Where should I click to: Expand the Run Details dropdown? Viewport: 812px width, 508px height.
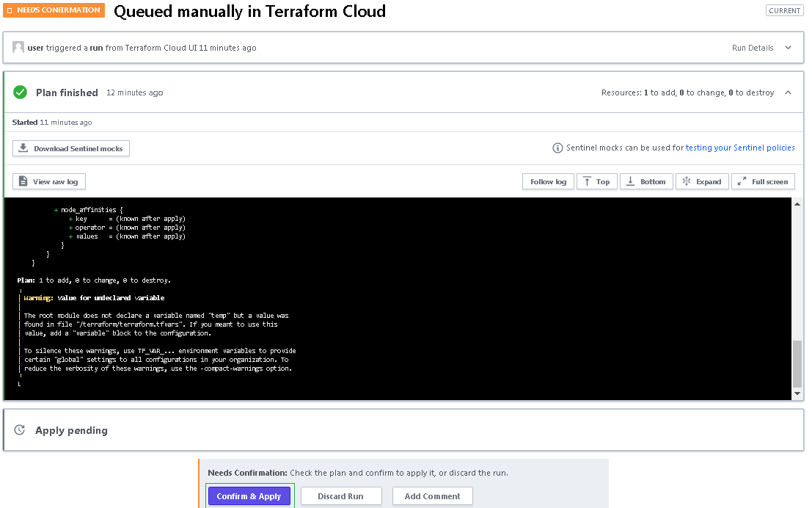[x=761, y=48]
